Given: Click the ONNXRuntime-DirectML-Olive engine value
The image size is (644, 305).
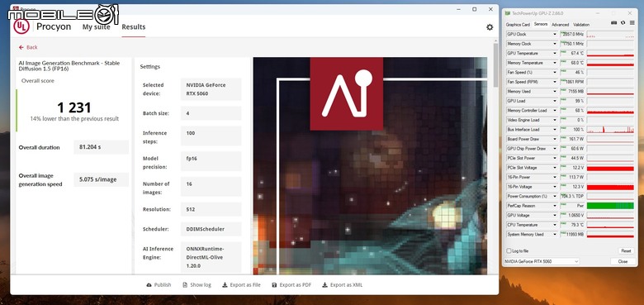Looking at the screenshot, I should click(211, 257).
